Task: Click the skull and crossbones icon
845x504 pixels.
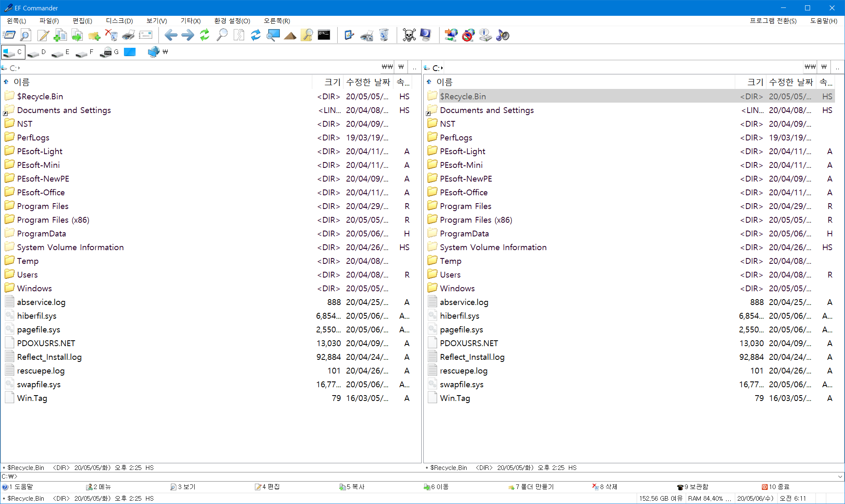Action: (x=409, y=35)
